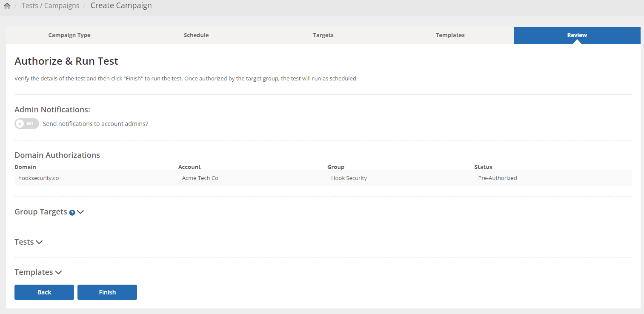The image size is (644, 314).
Task: Select the hooksecurity.co domain cell
Action: coord(38,178)
